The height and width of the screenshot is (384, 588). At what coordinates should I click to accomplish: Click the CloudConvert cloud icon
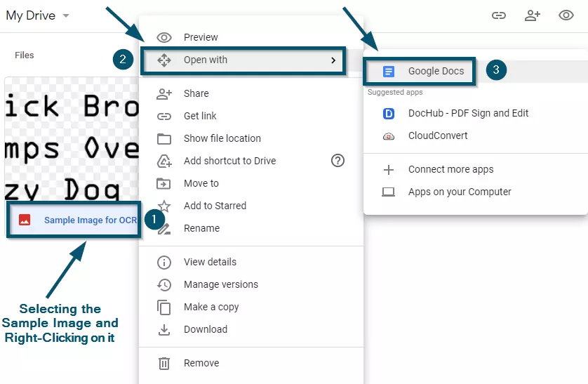coord(389,136)
